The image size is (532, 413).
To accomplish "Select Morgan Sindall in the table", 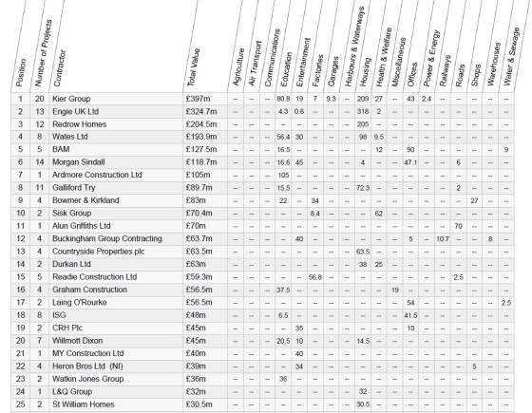I will point(78,162).
